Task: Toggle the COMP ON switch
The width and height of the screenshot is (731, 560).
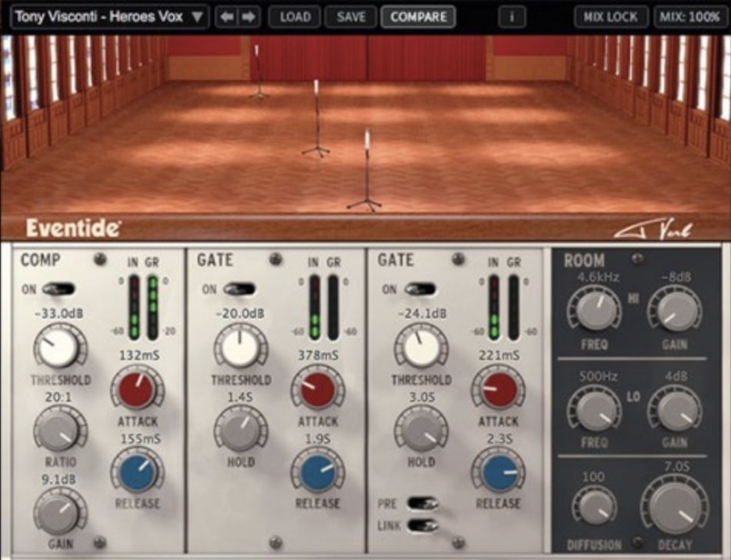Action: click(x=58, y=289)
